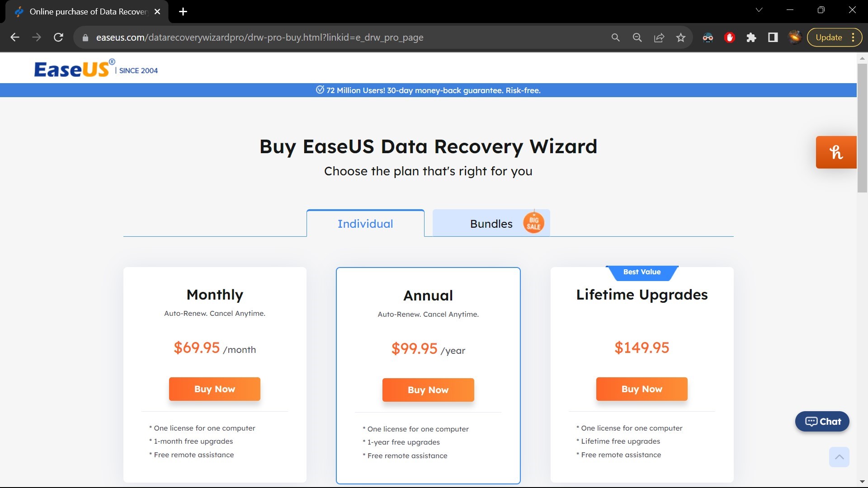The height and width of the screenshot is (488, 868).
Task: Click the Brave browser shield icon
Action: pyautogui.click(x=729, y=37)
